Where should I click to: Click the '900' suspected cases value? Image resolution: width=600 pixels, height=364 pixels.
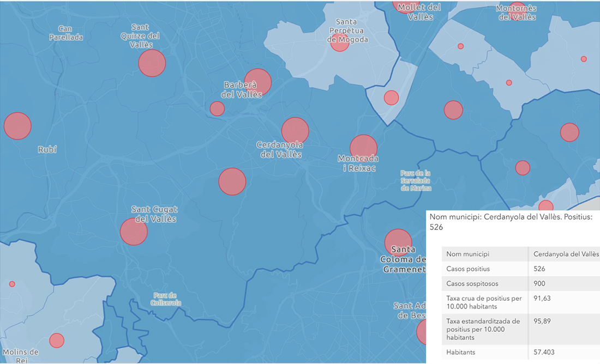click(539, 284)
